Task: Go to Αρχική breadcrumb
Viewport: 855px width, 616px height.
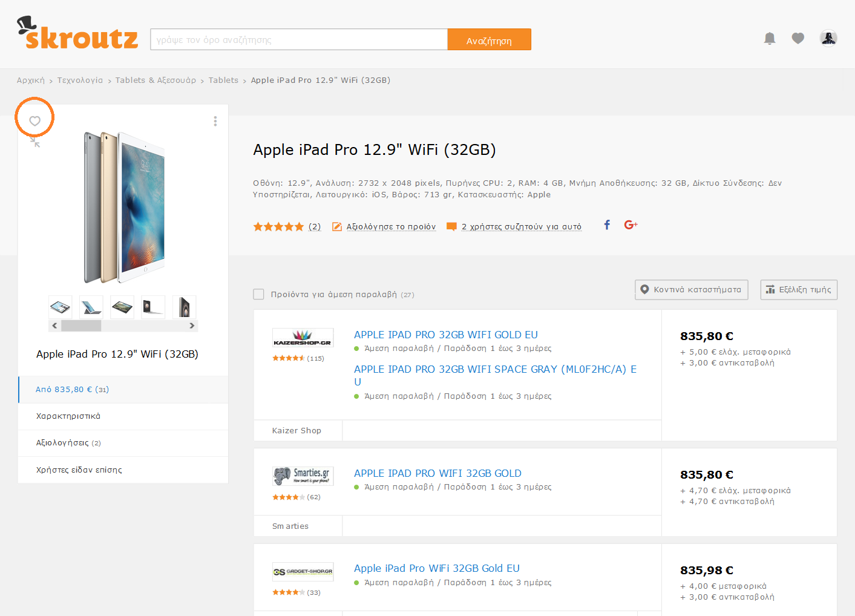Action: (x=31, y=80)
